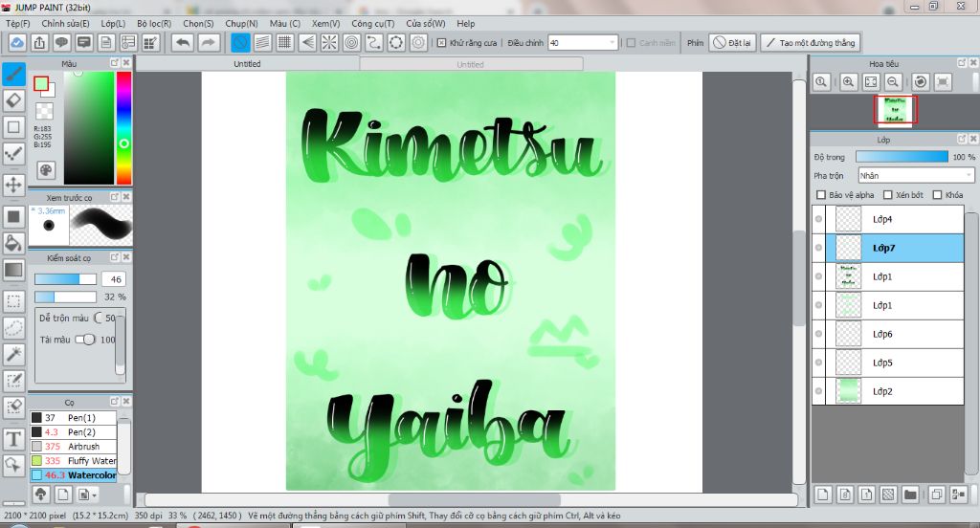Add a layer folder
This screenshot has height=528, width=980.
click(x=910, y=495)
